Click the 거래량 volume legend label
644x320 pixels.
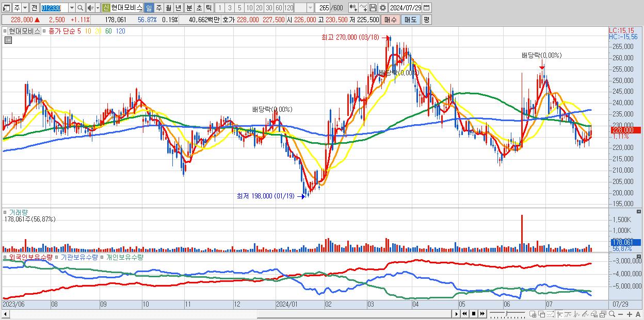click(19, 212)
